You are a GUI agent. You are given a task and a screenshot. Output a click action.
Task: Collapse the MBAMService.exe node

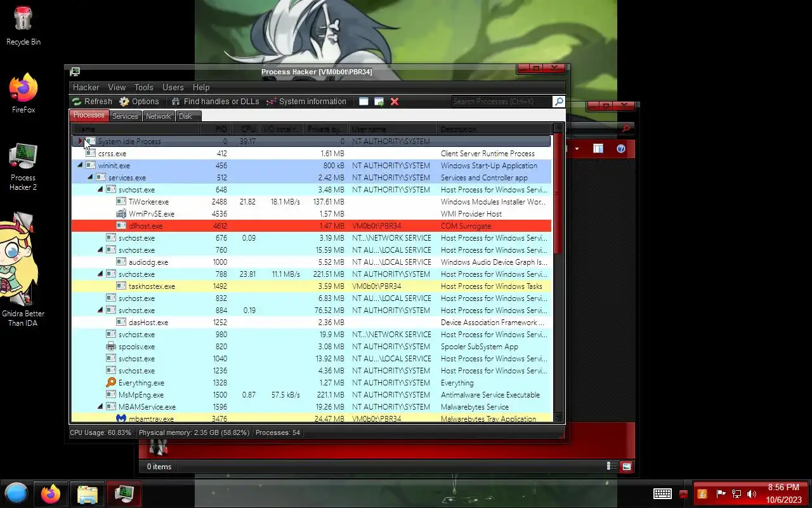100,407
